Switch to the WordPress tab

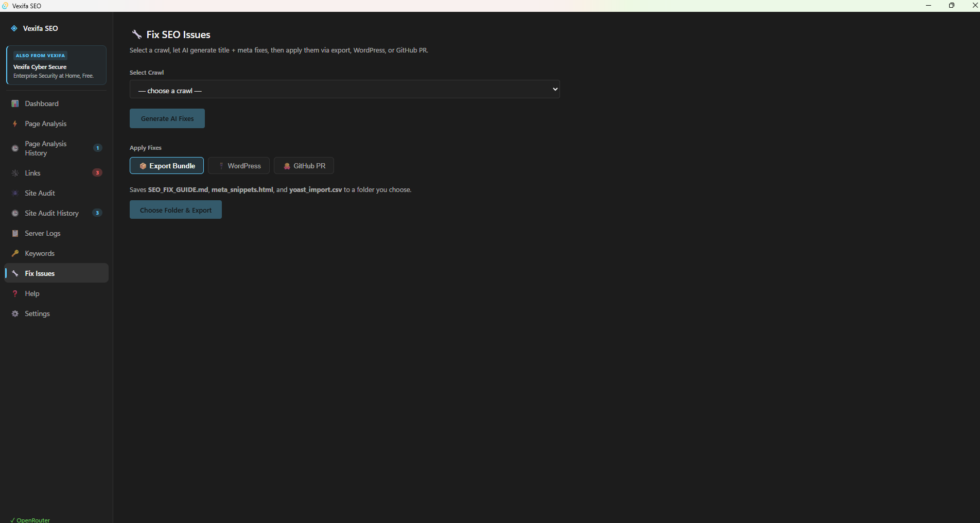click(x=239, y=166)
